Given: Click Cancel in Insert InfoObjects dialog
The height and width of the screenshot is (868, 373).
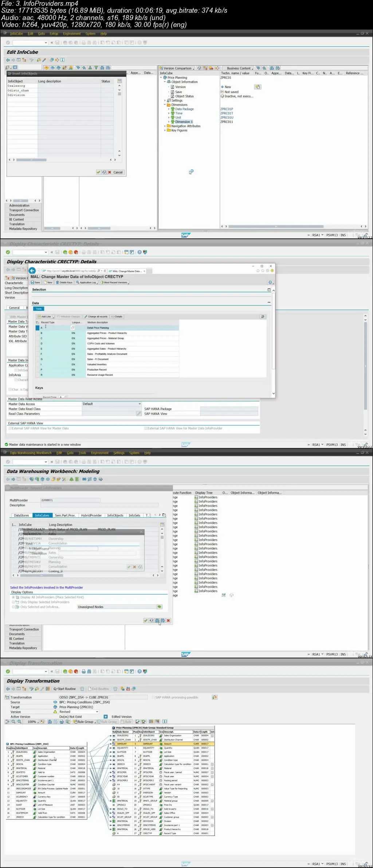Looking at the screenshot, I should 118,172.
